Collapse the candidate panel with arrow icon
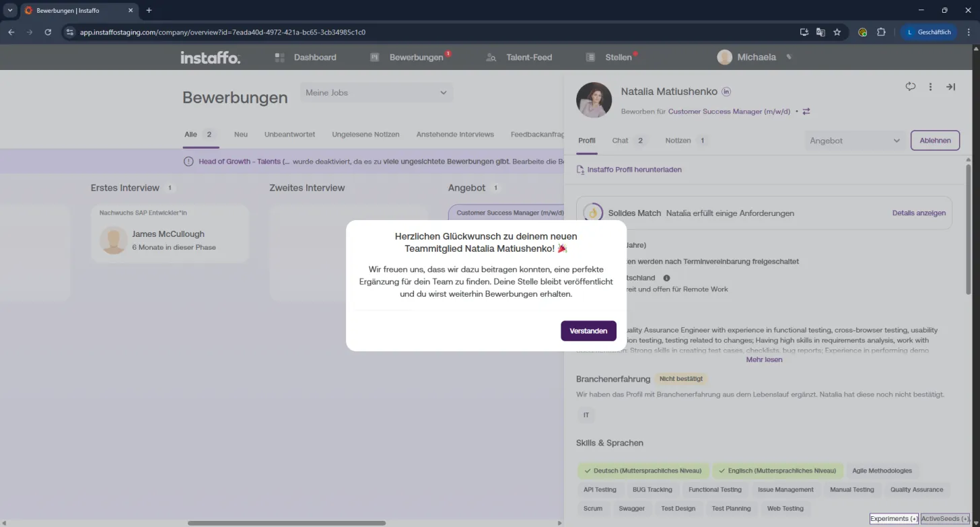980x527 pixels. tap(950, 87)
